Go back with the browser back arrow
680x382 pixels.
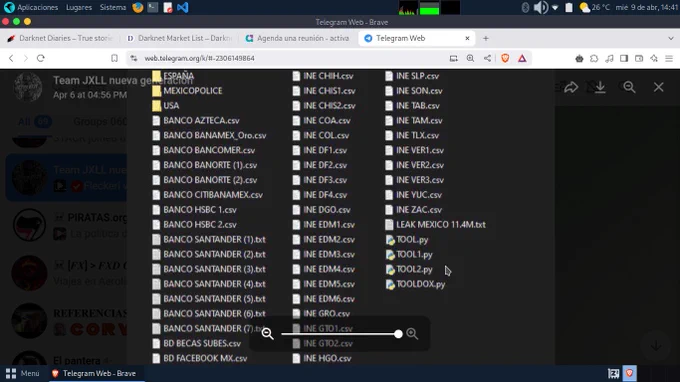click(11, 58)
